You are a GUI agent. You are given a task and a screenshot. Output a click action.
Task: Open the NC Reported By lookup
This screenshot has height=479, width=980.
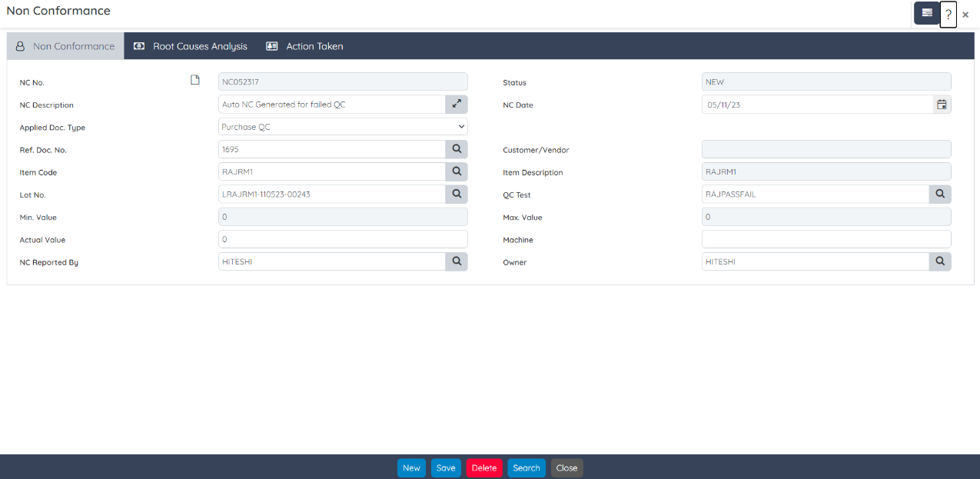[456, 262]
